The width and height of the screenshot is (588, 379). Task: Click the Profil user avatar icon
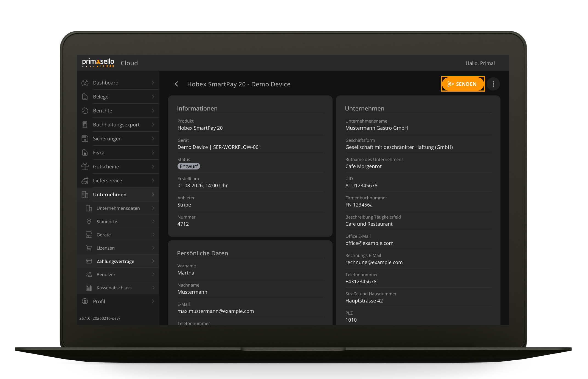[x=85, y=301]
